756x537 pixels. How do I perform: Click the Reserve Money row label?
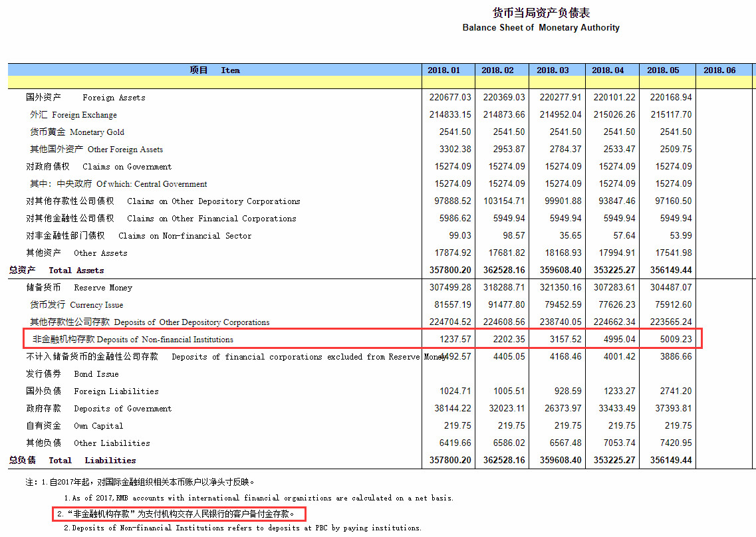coord(76,287)
